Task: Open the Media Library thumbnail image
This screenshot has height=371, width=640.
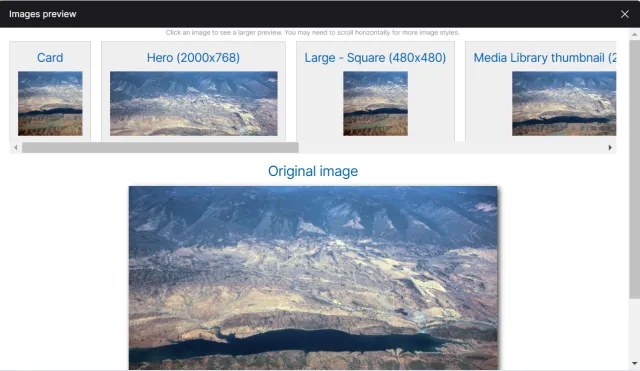Action: 564,104
